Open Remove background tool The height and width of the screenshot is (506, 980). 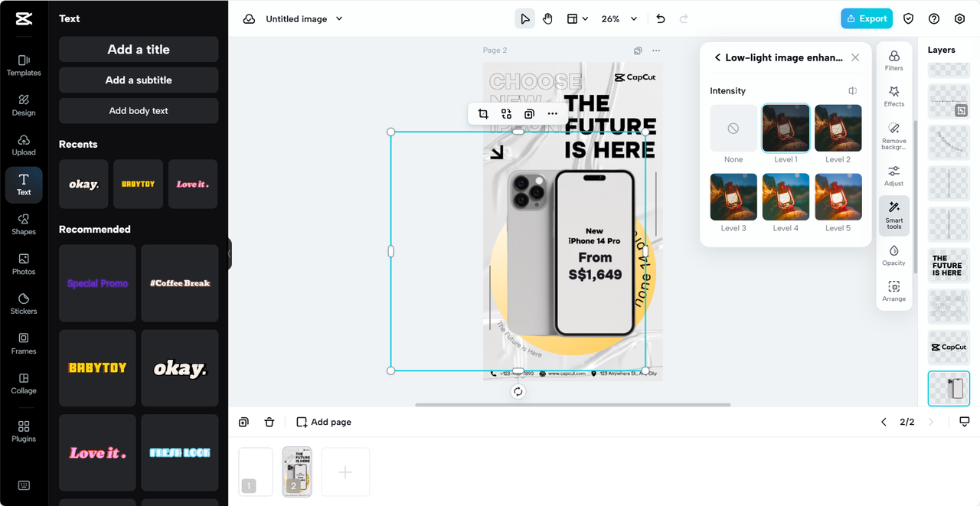click(893, 135)
